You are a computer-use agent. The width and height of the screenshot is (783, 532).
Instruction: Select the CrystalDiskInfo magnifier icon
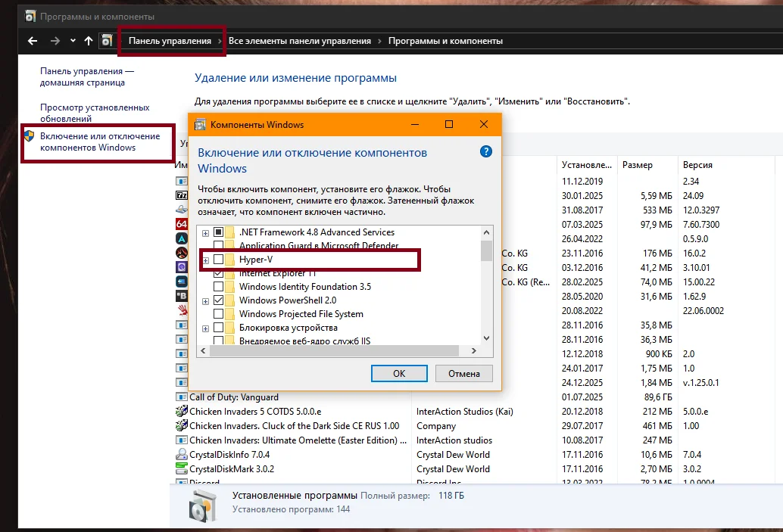tap(182, 455)
